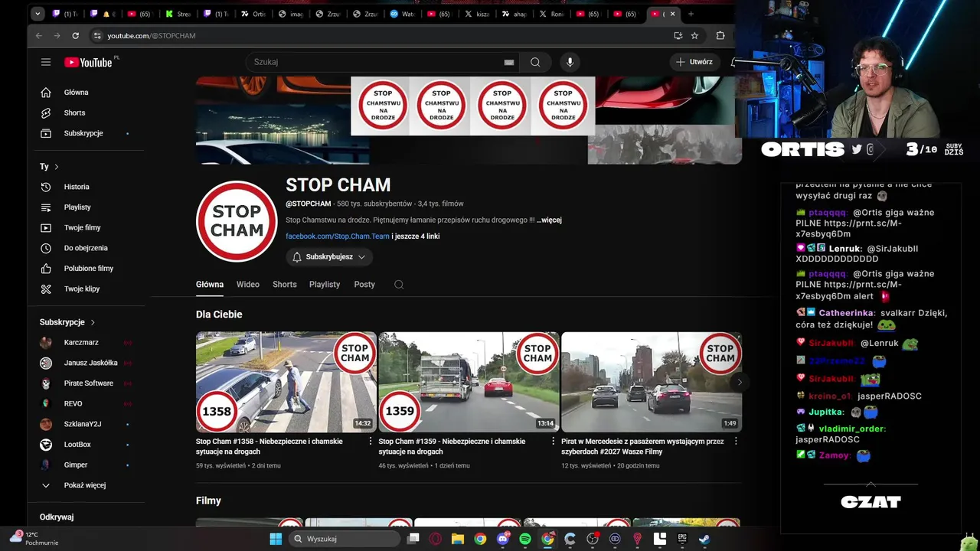
Task: Open Stop Cham #1358 video title
Action: tap(269, 446)
